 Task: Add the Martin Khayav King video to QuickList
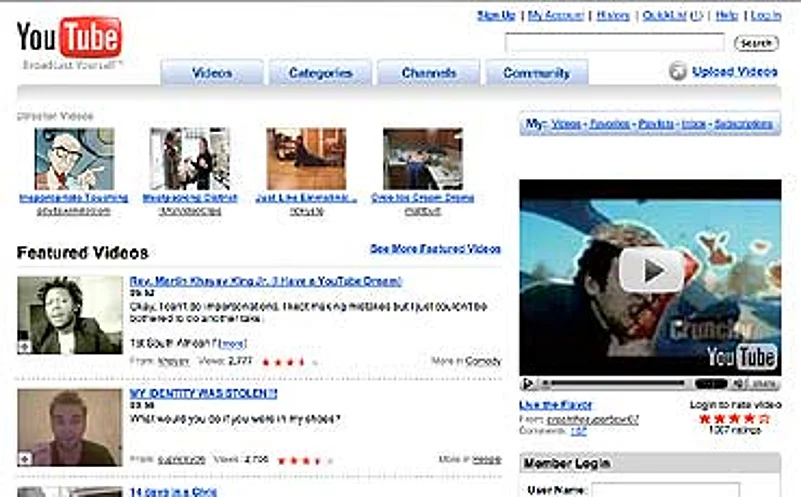click(24, 347)
